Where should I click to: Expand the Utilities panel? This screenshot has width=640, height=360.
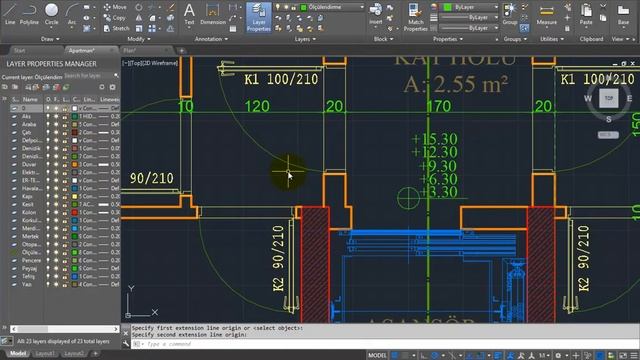(x=552, y=39)
